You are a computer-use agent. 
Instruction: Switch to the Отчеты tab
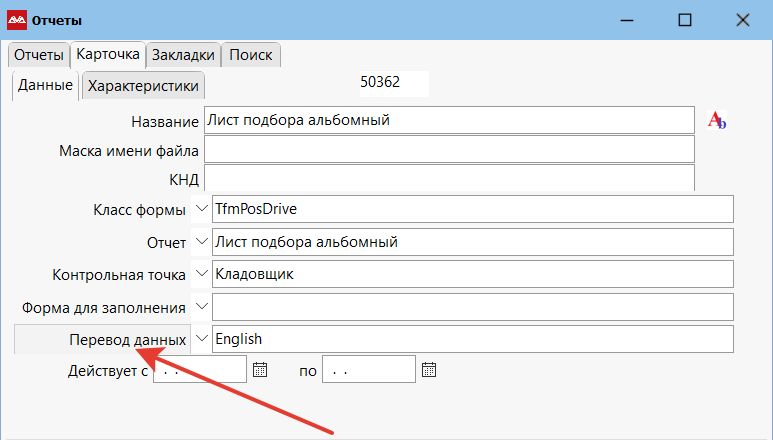coord(39,55)
